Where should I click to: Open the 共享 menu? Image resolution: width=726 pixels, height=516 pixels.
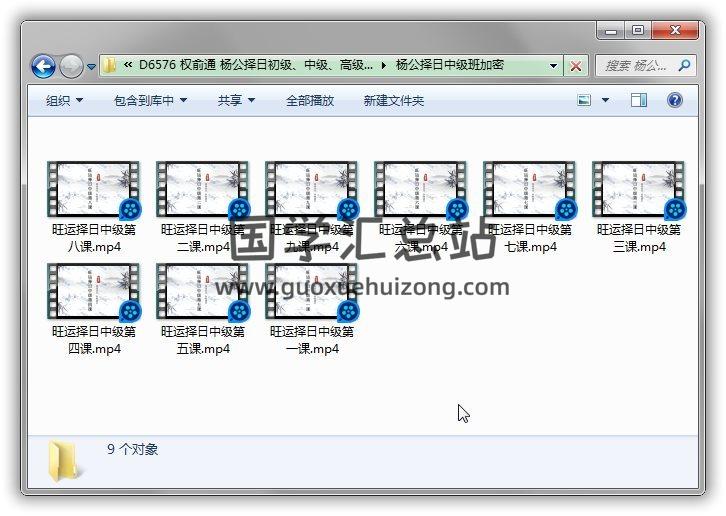click(x=236, y=100)
